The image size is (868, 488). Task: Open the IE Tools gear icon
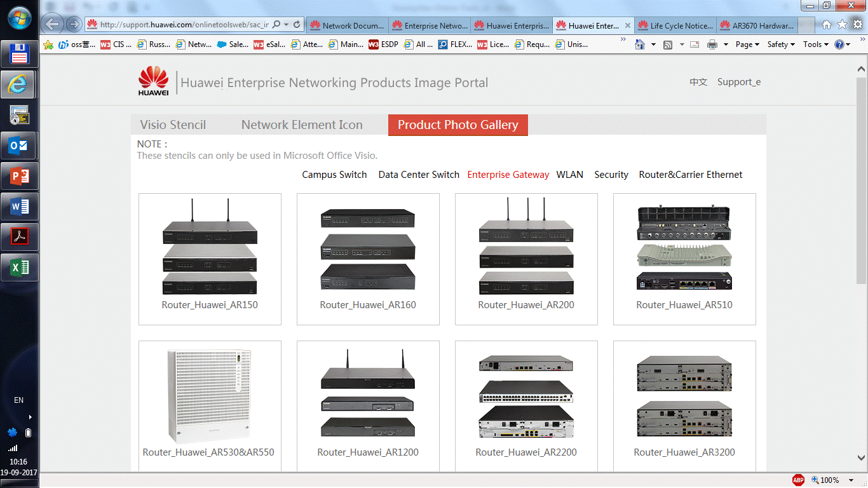click(857, 25)
